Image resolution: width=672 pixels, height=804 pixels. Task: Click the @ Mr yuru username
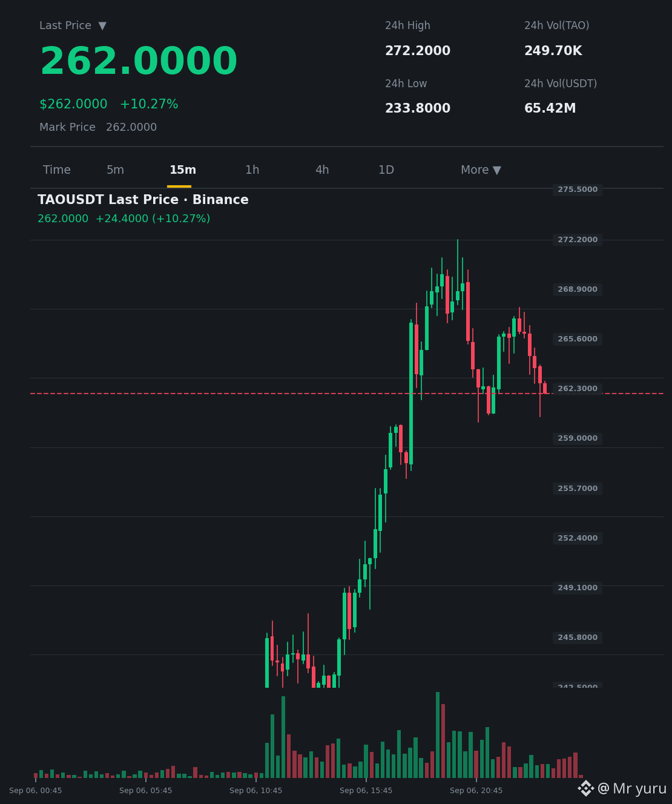pos(632,789)
